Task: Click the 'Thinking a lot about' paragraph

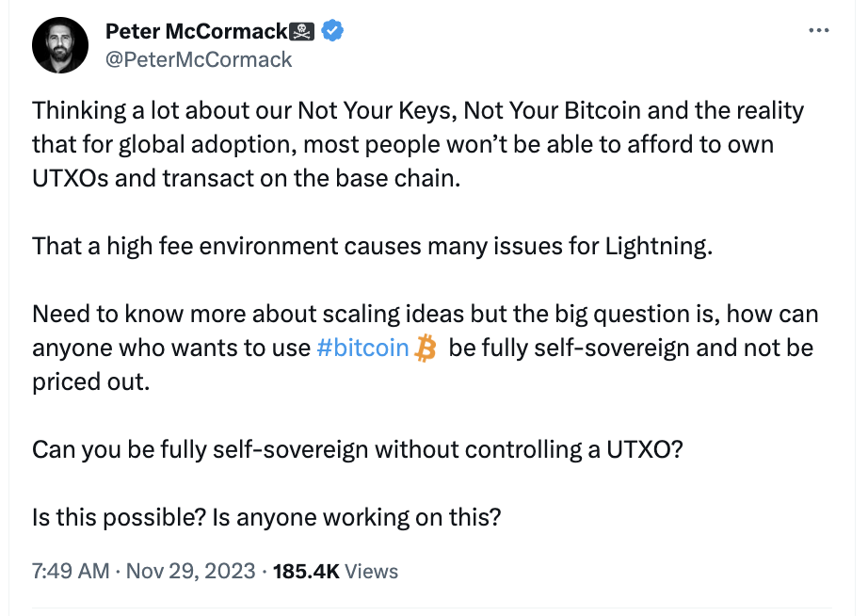Action: [418, 144]
